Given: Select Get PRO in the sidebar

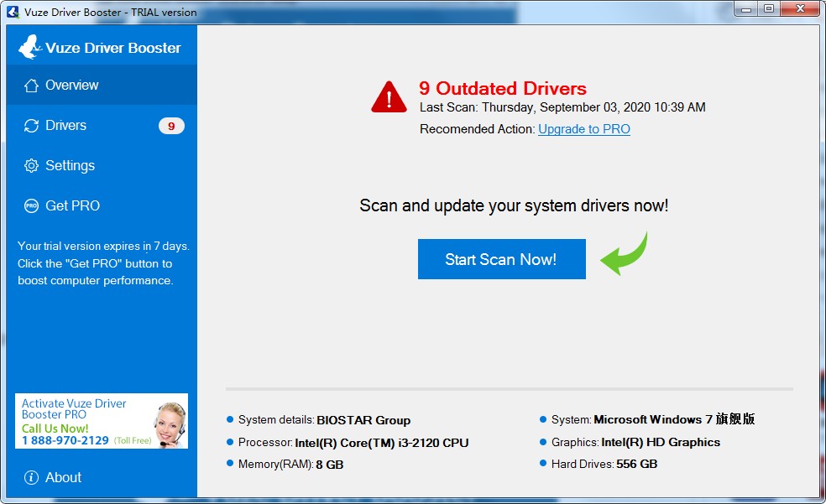Looking at the screenshot, I should tap(72, 206).
